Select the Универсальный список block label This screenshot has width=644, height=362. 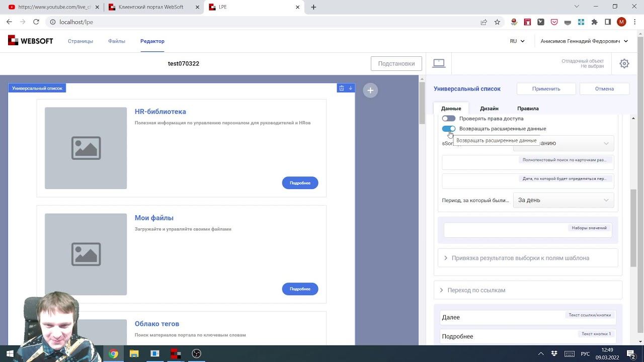pyautogui.click(x=37, y=88)
